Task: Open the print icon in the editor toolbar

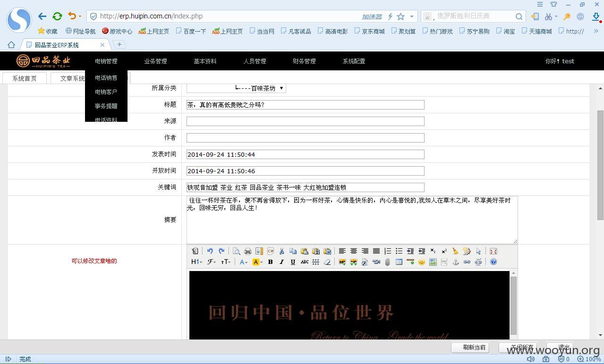Action: (x=247, y=251)
